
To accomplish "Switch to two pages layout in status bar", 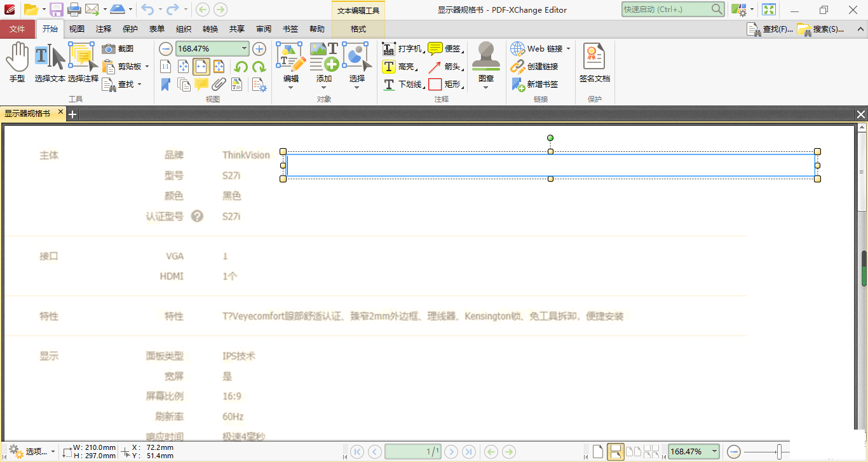I will pyautogui.click(x=634, y=452).
